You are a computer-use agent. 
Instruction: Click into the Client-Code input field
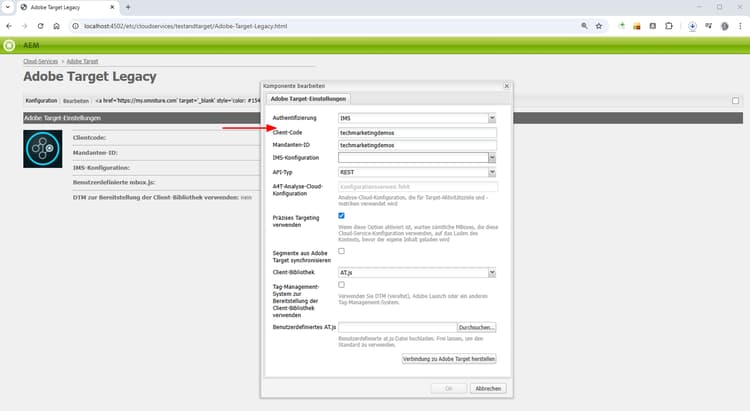[417, 133]
